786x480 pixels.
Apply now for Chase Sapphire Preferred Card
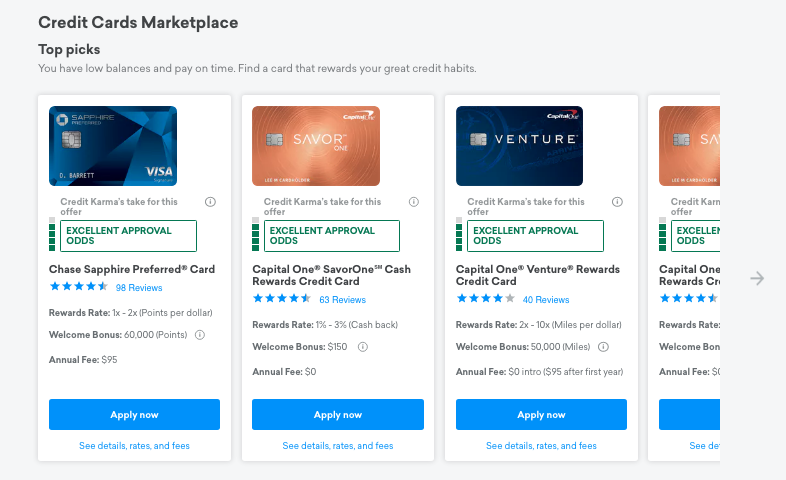(134, 414)
